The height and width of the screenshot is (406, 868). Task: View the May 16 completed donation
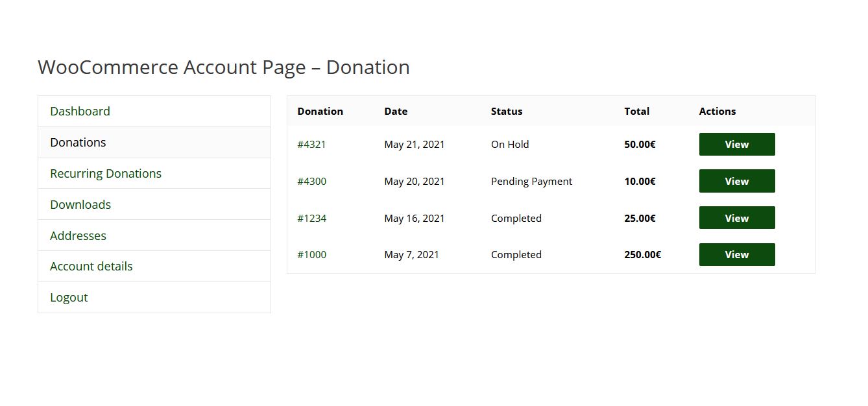click(x=736, y=219)
